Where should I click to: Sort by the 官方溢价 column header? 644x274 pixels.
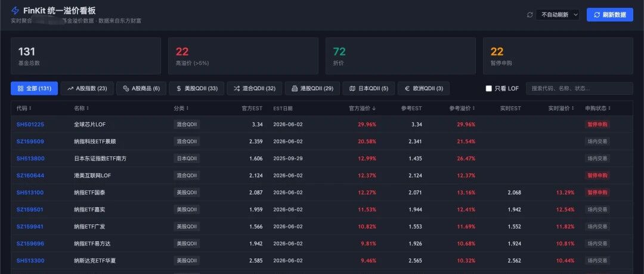pyautogui.click(x=363, y=108)
